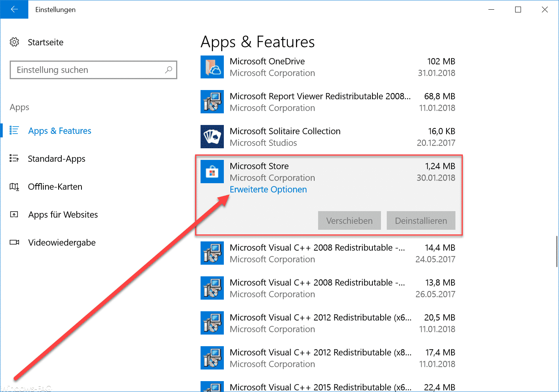Image resolution: width=559 pixels, height=392 pixels.
Task: Go back using the back arrow
Action: (x=14, y=9)
